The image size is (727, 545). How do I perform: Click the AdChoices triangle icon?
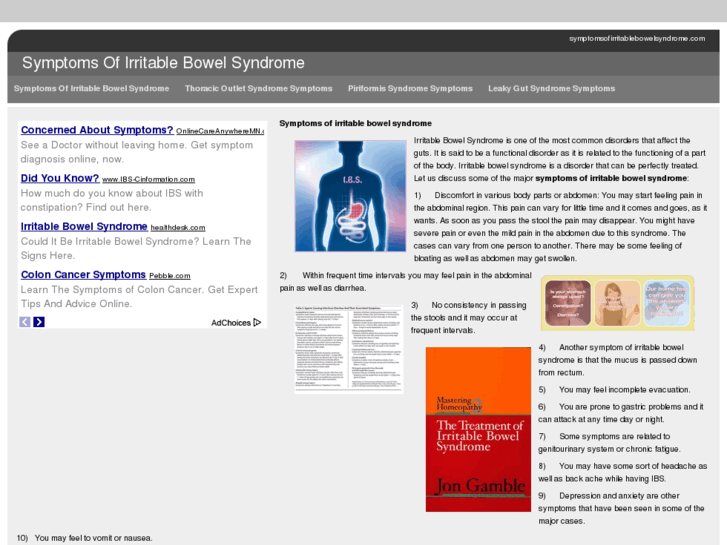(x=257, y=322)
